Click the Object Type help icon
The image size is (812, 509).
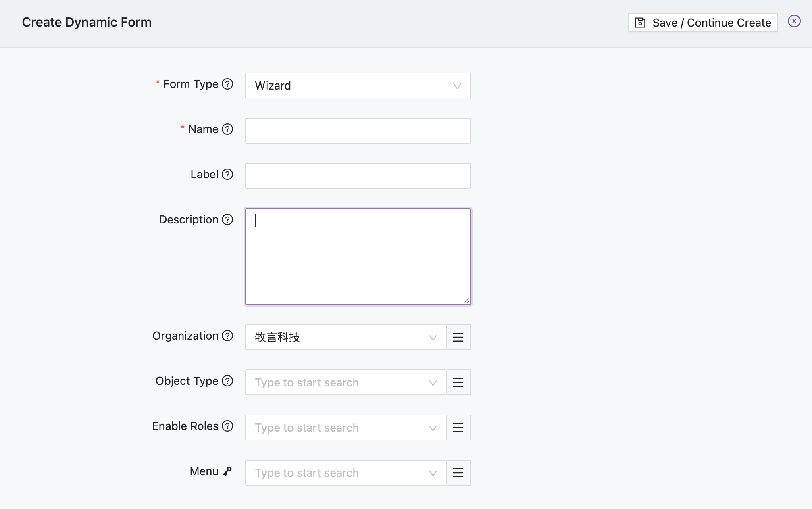[x=228, y=381]
